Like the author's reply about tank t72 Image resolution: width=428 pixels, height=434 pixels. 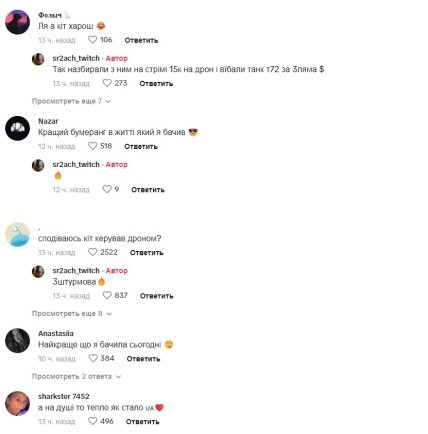point(107,83)
